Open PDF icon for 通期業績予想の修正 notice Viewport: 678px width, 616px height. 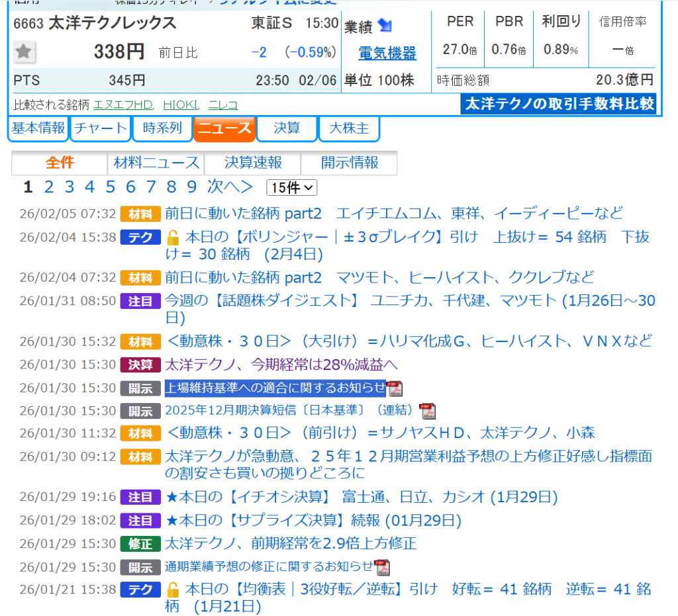click(382, 567)
